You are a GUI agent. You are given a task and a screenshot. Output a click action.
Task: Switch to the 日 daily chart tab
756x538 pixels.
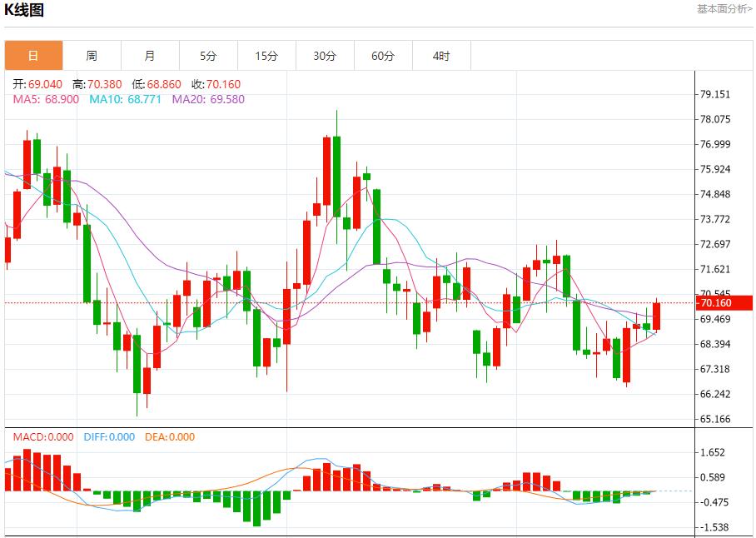click(x=33, y=56)
